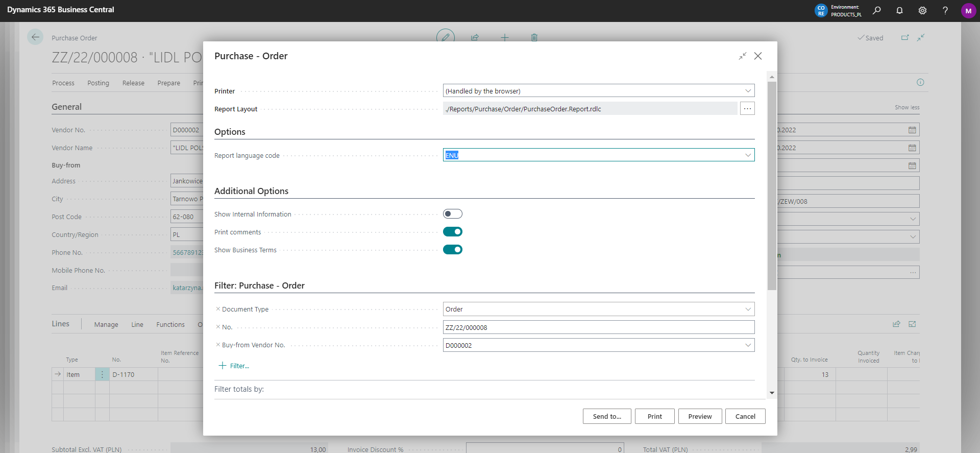Select the Item type cell
Viewport: 980px width, 453px height.
tap(80, 374)
